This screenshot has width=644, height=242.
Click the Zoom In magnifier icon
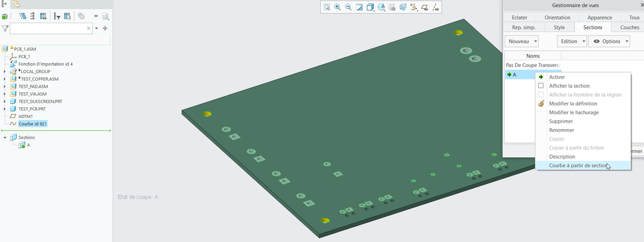338,7
